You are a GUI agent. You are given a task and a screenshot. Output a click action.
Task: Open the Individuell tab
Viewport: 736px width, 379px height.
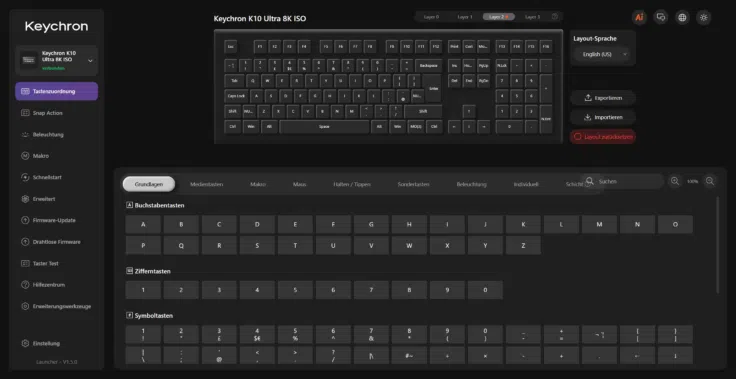tap(526, 184)
